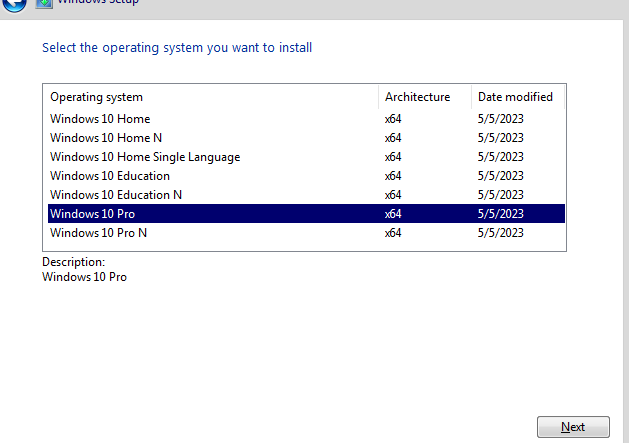629x443 pixels.
Task: Click x64 in the Home Single Language row
Action: (x=393, y=156)
